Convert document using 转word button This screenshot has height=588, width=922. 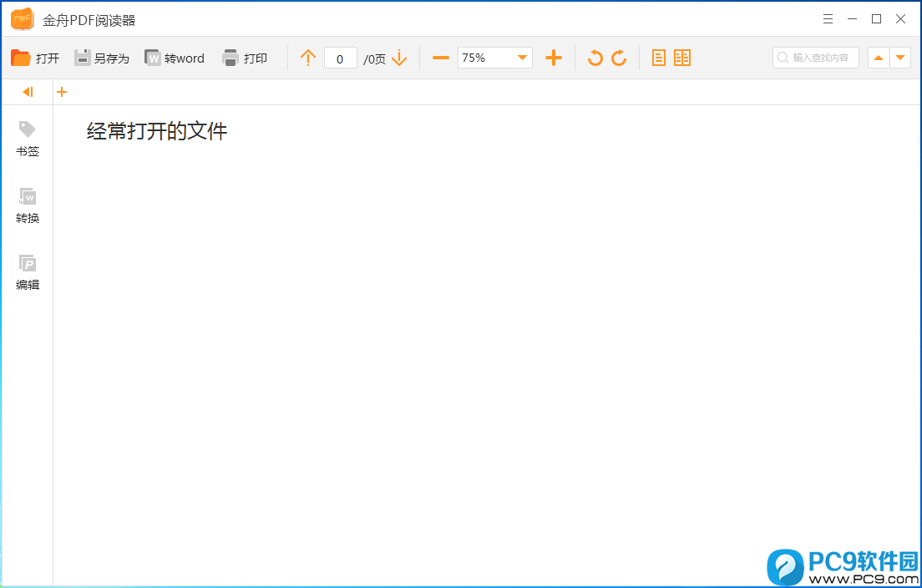pos(175,58)
